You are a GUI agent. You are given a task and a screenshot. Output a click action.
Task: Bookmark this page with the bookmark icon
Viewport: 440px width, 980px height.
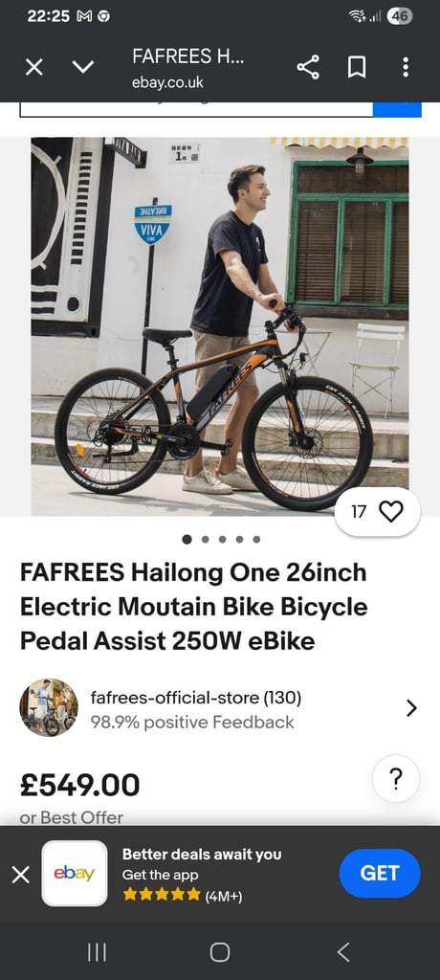tap(357, 68)
